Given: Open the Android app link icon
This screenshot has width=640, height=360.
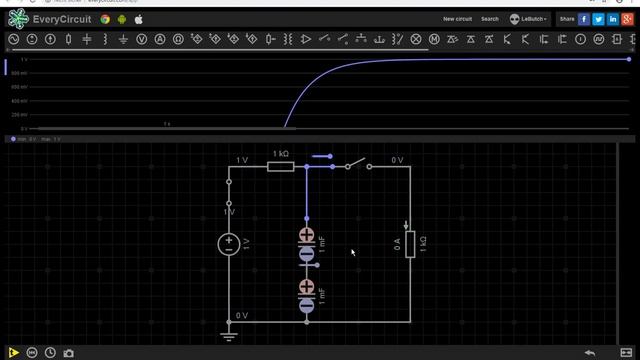Looking at the screenshot, I should coord(122,19).
